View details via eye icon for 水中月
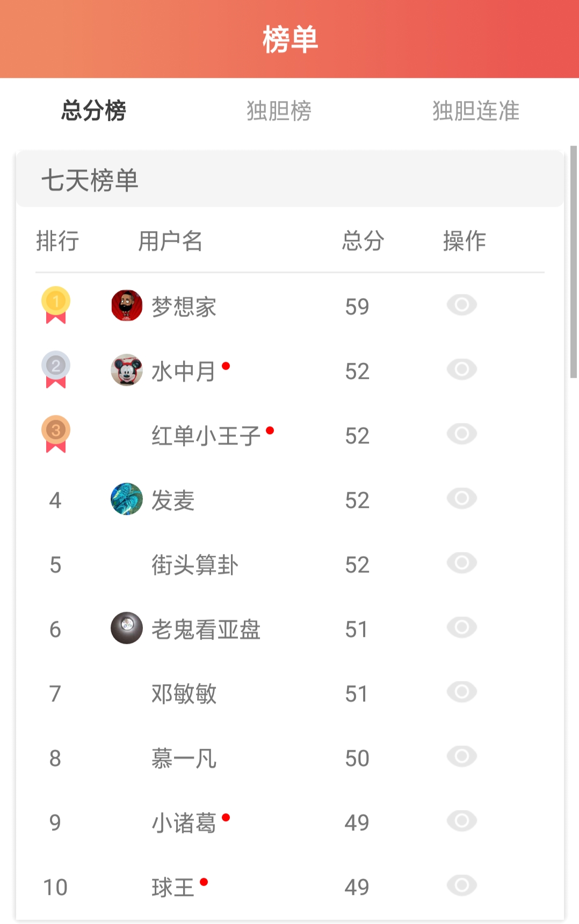 pyautogui.click(x=462, y=370)
